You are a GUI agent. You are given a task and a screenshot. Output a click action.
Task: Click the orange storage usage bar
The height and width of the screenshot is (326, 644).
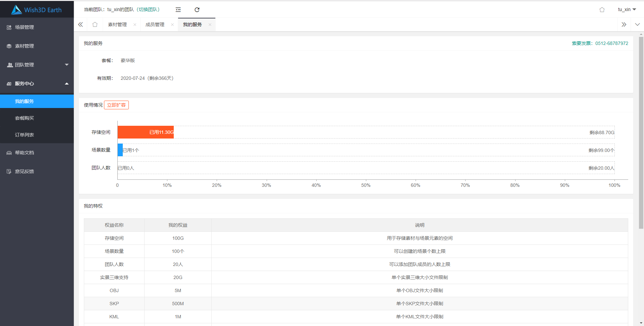[146, 132]
